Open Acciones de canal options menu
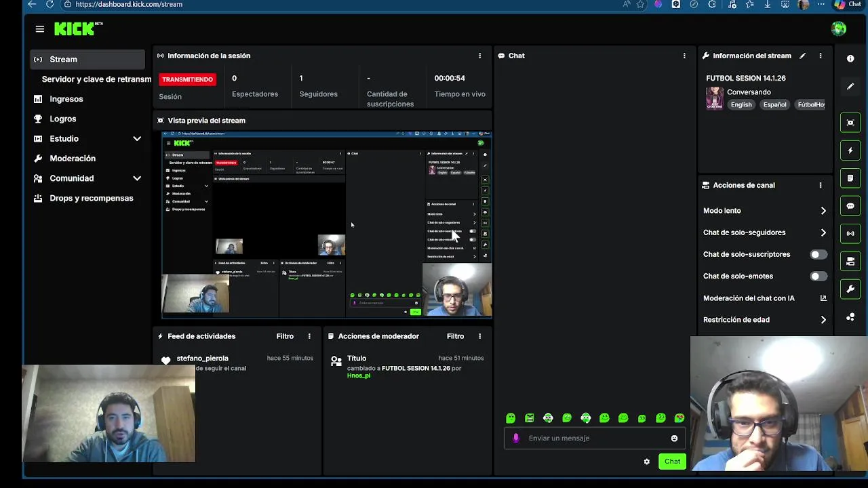Viewport: 868px width, 488px height. click(821, 185)
